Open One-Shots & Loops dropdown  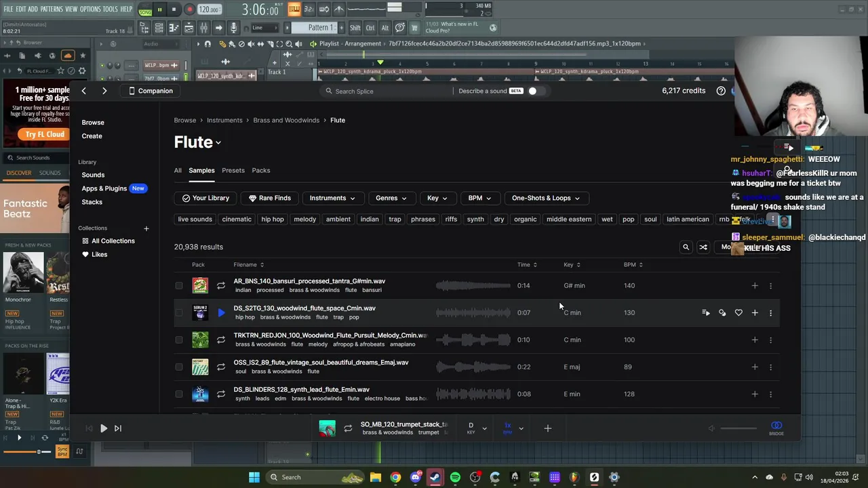546,198
